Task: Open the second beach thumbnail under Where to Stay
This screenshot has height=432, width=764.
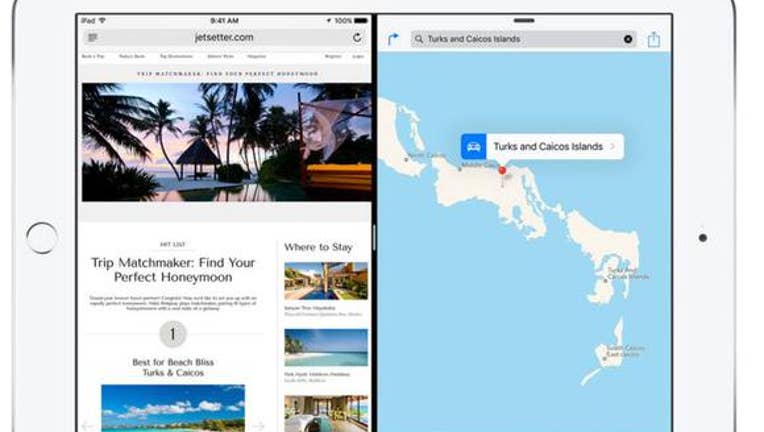Action: click(326, 347)
